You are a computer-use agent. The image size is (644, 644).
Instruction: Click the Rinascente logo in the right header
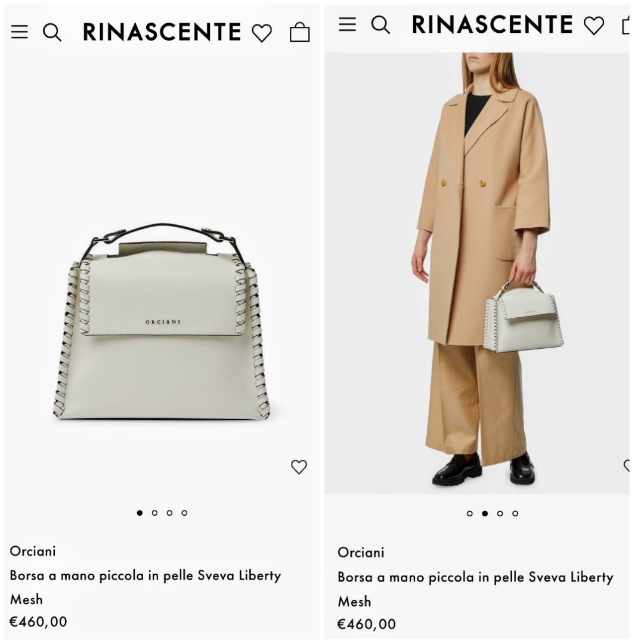[492, 24]
